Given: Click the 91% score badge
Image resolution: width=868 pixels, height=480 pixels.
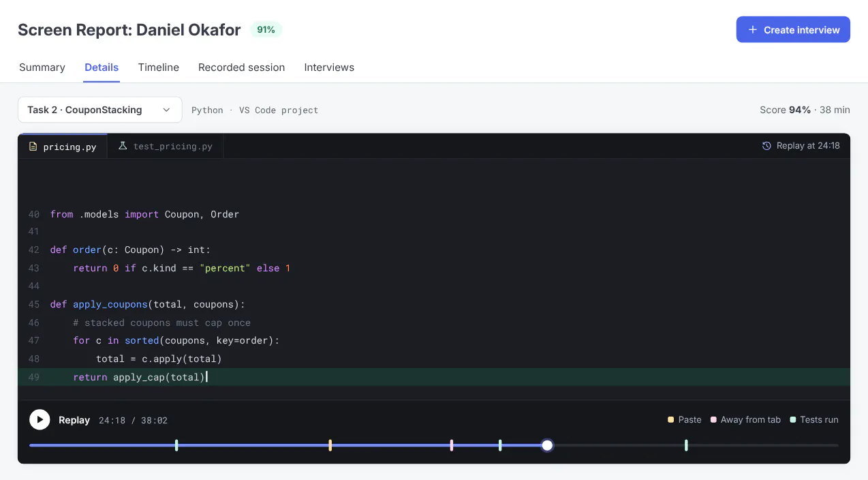Looking at the screenshot, I should tap(266, 30).
